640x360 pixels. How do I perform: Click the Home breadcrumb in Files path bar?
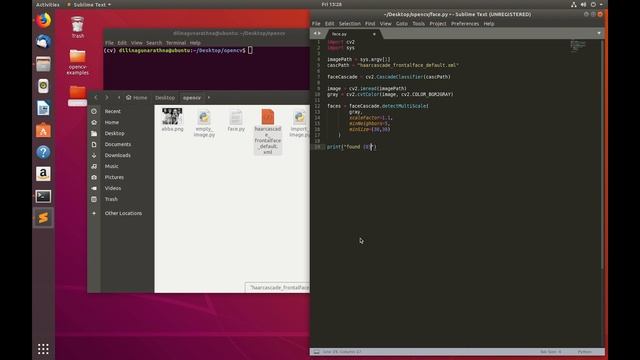pyautogui.click(x=137, y=98)
